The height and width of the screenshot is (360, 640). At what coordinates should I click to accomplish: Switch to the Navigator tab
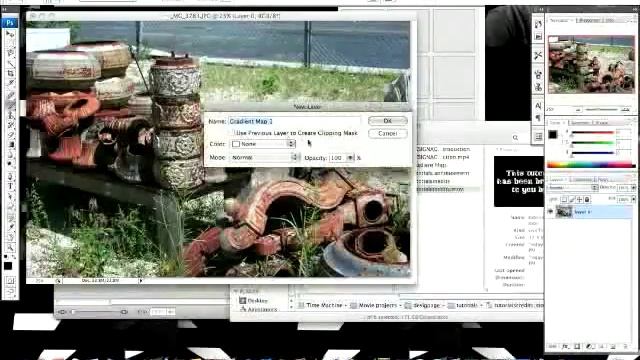click(559, 20)
